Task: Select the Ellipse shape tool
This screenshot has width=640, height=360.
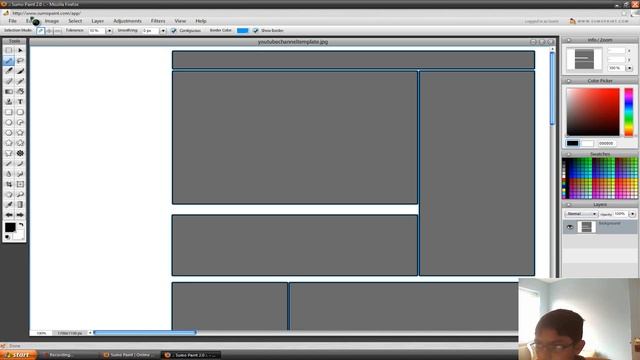Action: (9, 122)
